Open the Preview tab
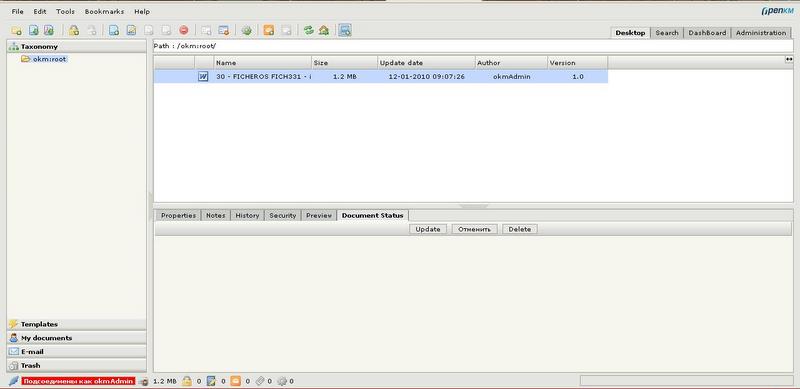 [x=319, y=215]
